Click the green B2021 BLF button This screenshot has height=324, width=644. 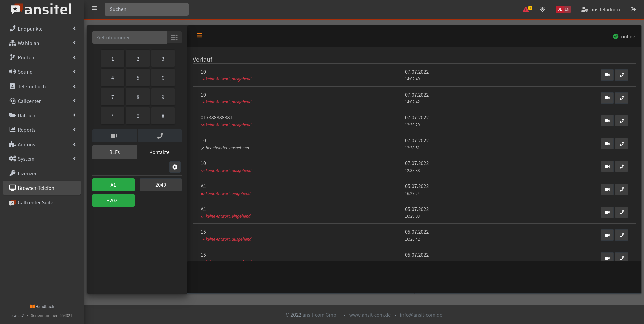coord(113,200)
